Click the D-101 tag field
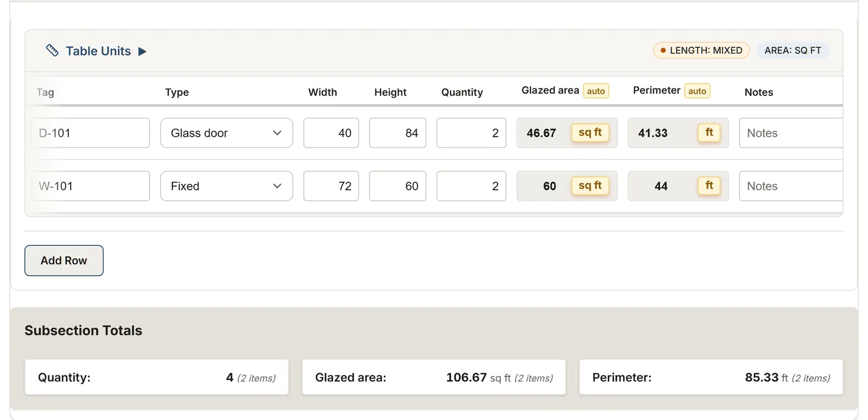Screen dimensions: 868x420 pyautogui.click(x=91, y=133)
